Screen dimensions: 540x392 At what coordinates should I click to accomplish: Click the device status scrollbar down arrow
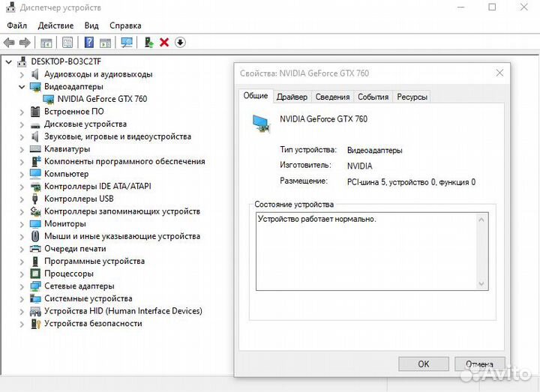(x=481, y=284)
